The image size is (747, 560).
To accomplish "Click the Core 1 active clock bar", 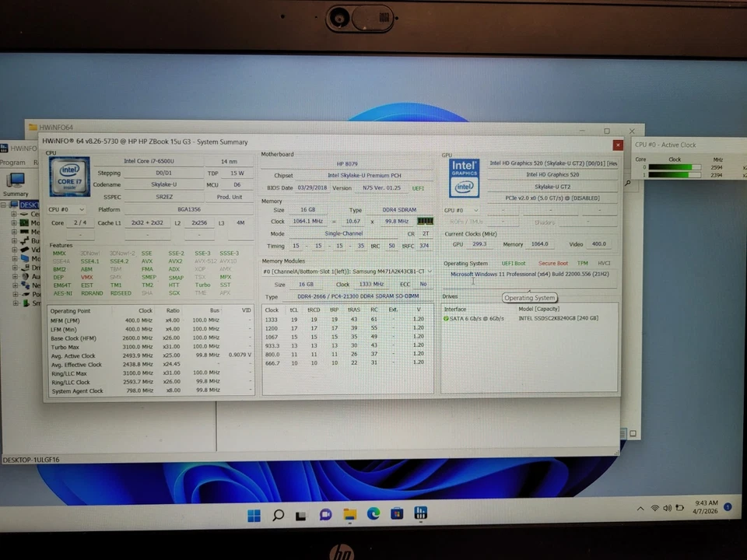I will 675,175.
